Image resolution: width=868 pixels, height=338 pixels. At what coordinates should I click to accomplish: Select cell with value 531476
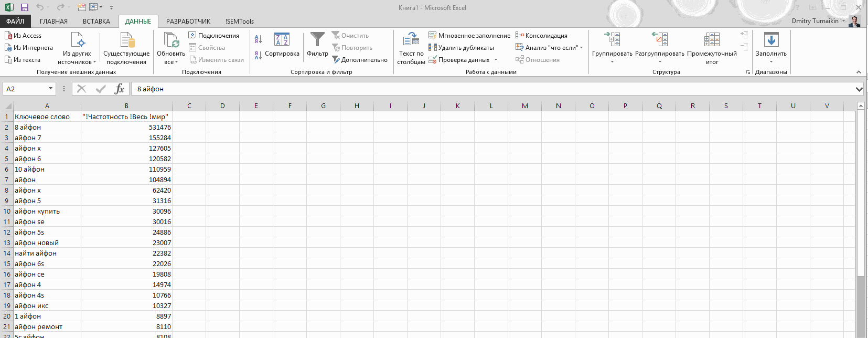126,127
